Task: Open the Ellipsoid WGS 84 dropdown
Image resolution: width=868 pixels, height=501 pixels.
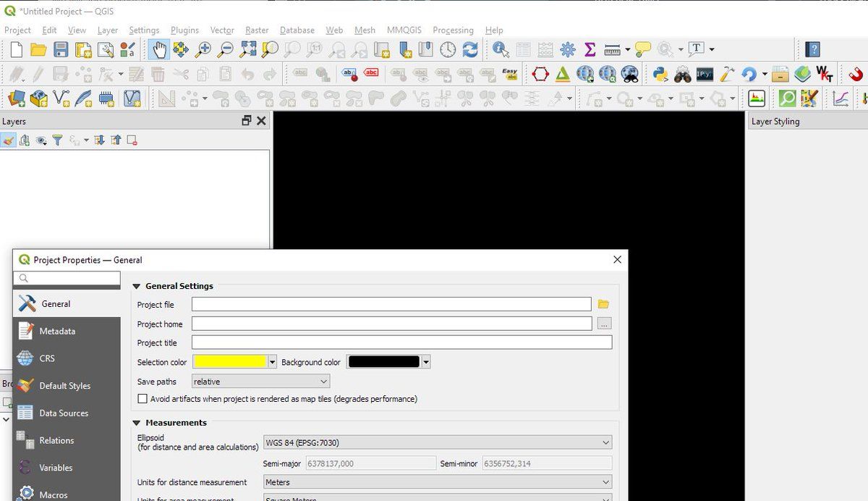Action: (x=438, y=442)
